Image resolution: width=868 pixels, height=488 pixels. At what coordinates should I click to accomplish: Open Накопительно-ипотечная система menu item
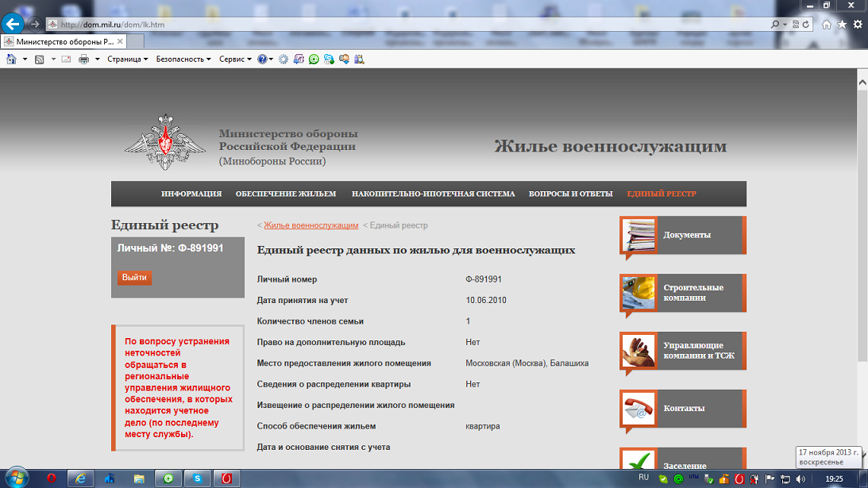point(433,194)
